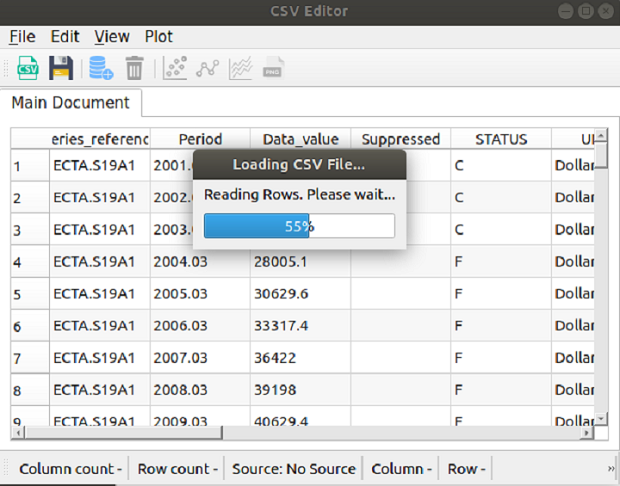Click the add data database icon
620x486 pixels.
click(101, 68)
